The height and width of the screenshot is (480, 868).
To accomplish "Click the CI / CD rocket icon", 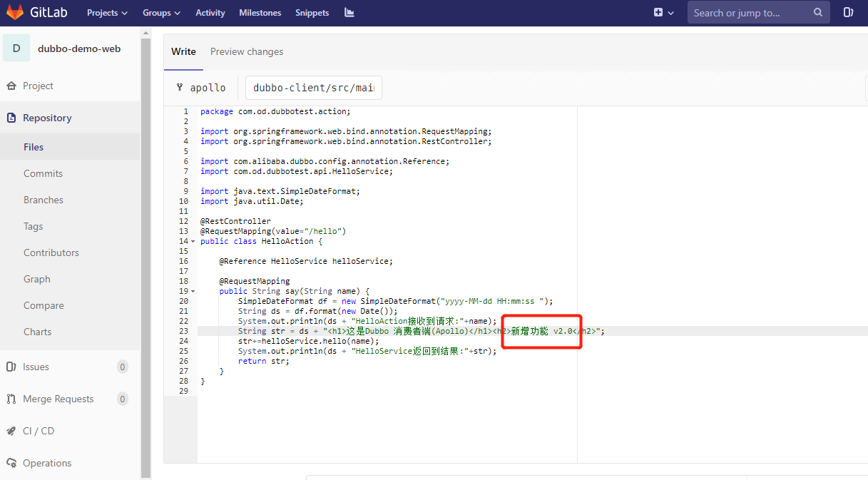I will 11,431.
